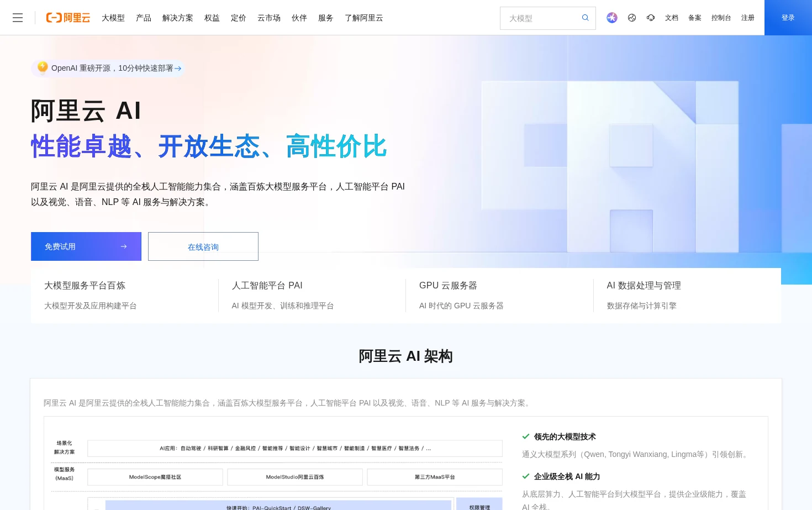This screenshot has height=510, width=812.
Task: Click the Alibaba Cloud logo
Action: point(68,18)
